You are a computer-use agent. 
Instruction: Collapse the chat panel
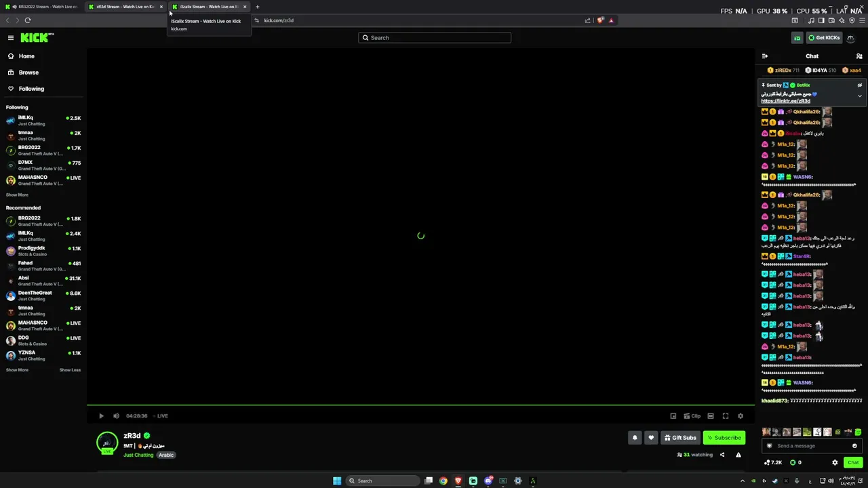tap(765, 56)
